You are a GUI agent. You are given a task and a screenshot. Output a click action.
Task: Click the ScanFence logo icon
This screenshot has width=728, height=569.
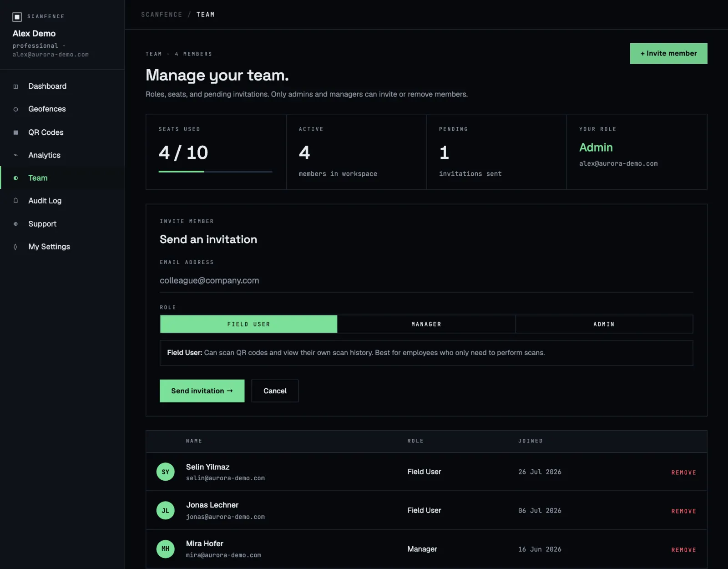(17, 17)
